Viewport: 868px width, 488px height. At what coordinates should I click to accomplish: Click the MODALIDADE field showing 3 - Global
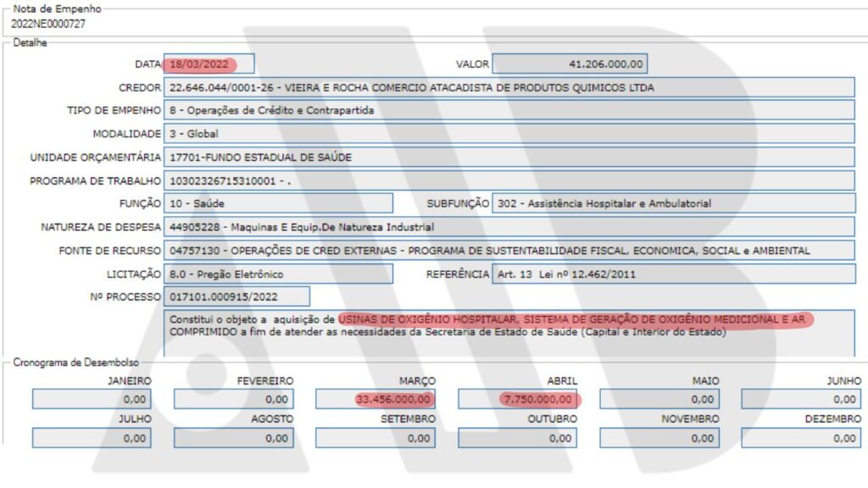509,134
